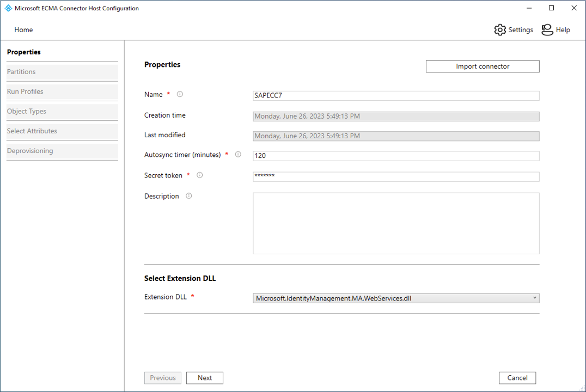Click the Help icon
This screenshot has height=392, width=586.
click(x=547, y=30)
